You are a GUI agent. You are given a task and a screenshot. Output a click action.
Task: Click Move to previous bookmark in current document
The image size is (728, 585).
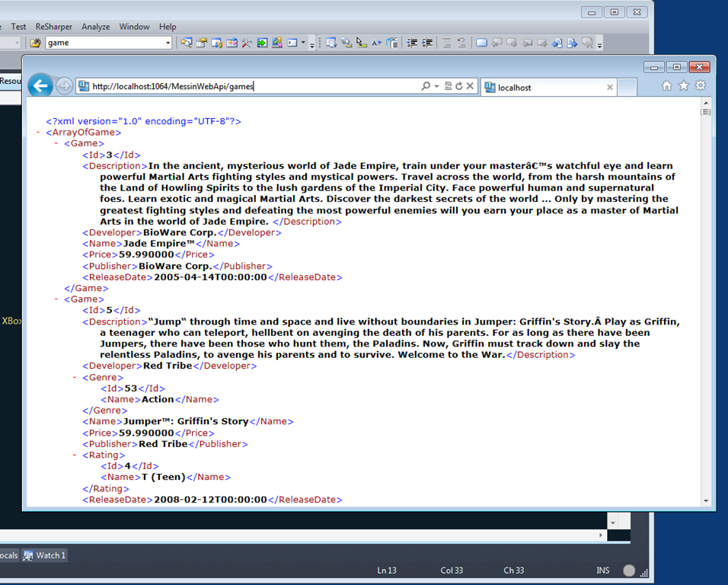[x=556, y=43]
